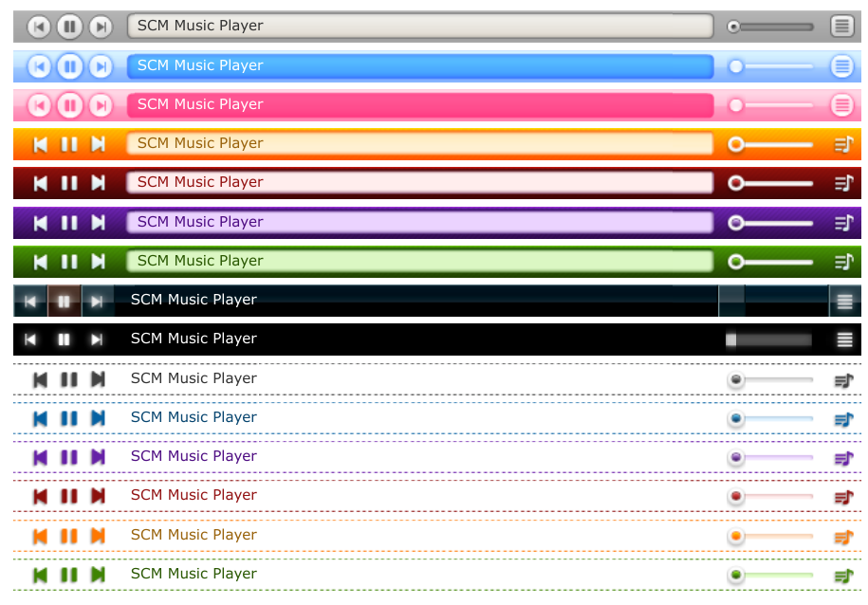868x605 pixels.
Task: Open playlist on red dashed player
Action: pos(844,497)
